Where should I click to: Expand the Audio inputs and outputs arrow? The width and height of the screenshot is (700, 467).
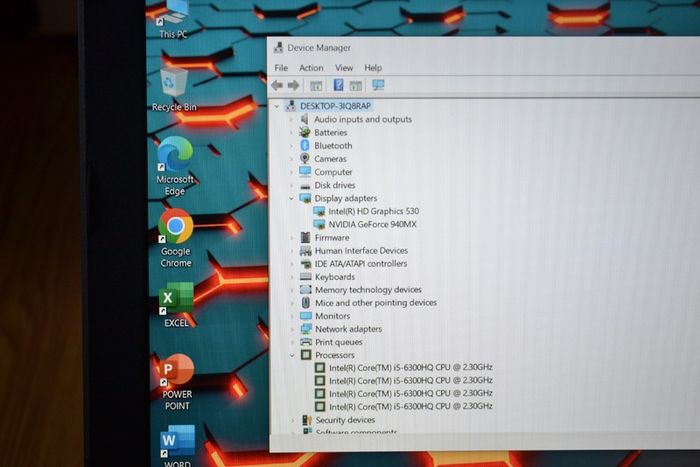(x=292, y=119)
